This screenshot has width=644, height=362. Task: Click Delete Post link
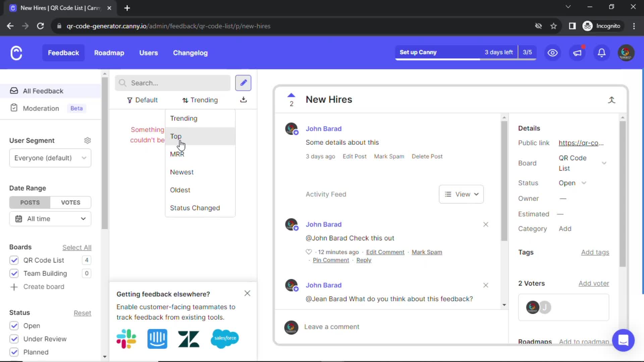point(427,157)
